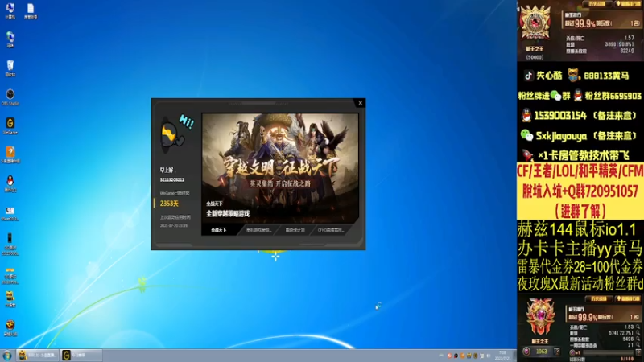
Task: Open the text document icon on desktop
Action: click(x=31, y=10)
